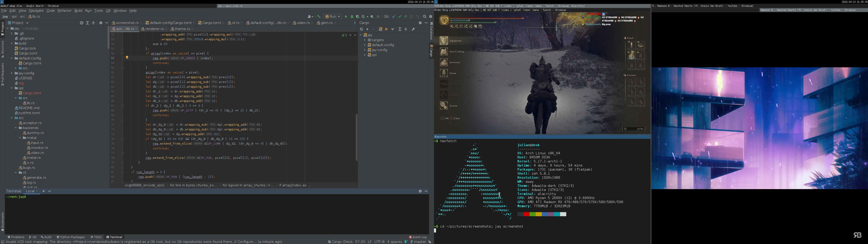
Task: Click the red neofetch color block
Action: (526, 214)
